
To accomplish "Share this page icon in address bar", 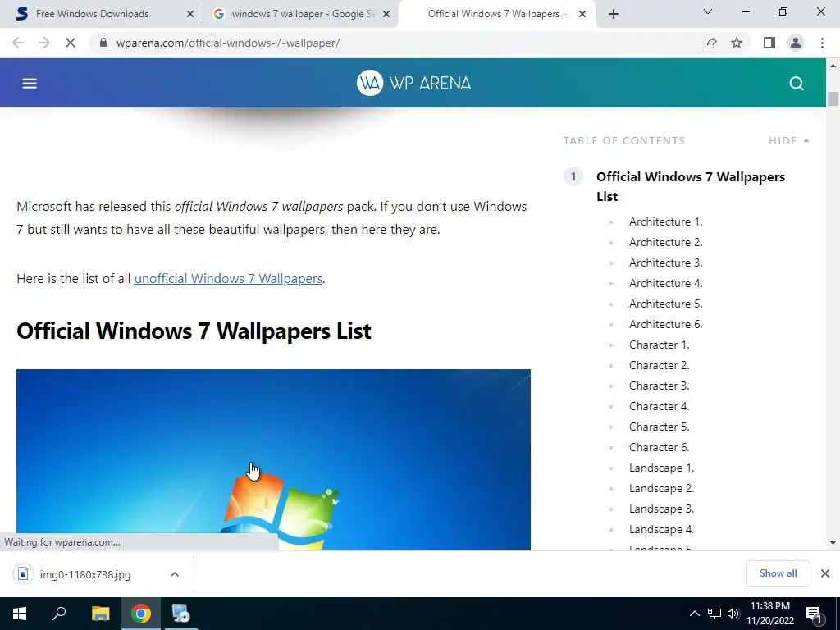I will [x=710, y=43].
